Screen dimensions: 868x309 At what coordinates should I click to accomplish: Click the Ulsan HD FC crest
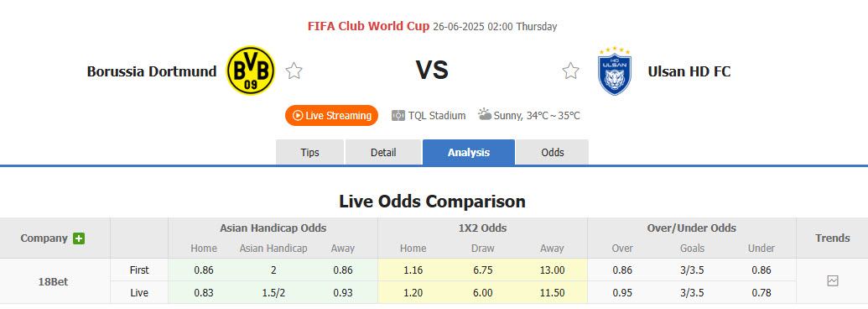[615, 71]
